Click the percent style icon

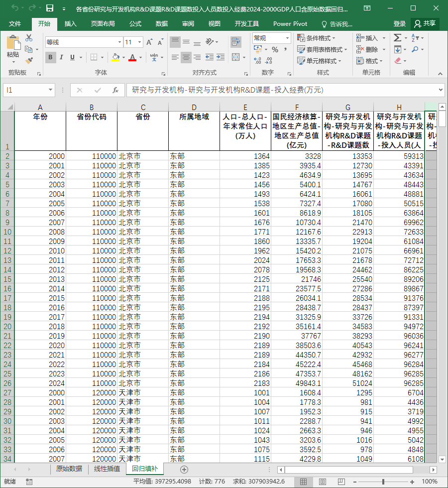(275, 49)
